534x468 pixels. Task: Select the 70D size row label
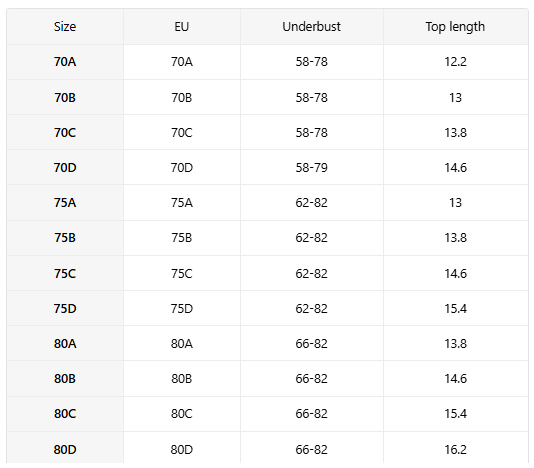tap(65, 168)
